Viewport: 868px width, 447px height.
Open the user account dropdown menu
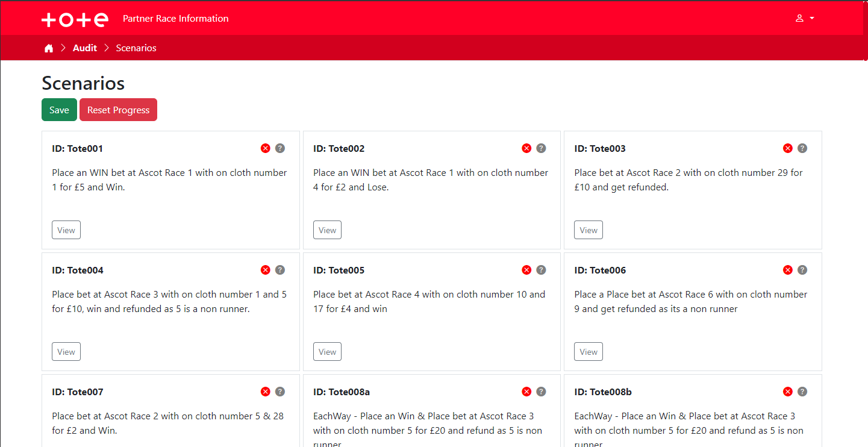[805, 18]
